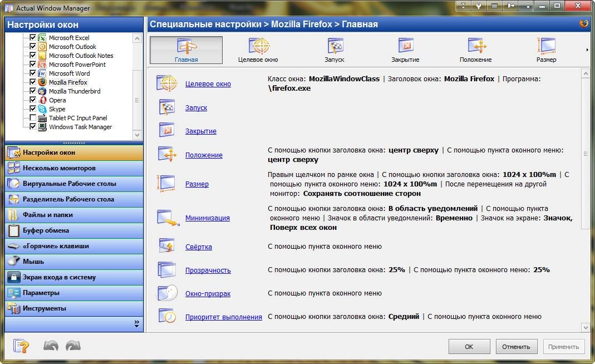Screen dimensions: 595x364
Task: Open the Запуск toolbar tab
Action: pyautogui.click(x=335, y=50)
